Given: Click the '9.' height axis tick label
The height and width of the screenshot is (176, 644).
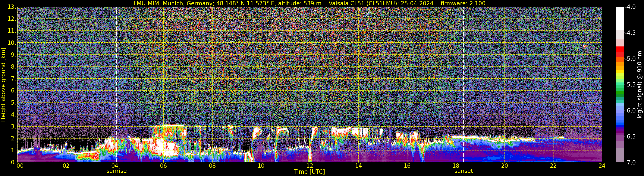Looking at the screenshot, I should tap(13, 55).
